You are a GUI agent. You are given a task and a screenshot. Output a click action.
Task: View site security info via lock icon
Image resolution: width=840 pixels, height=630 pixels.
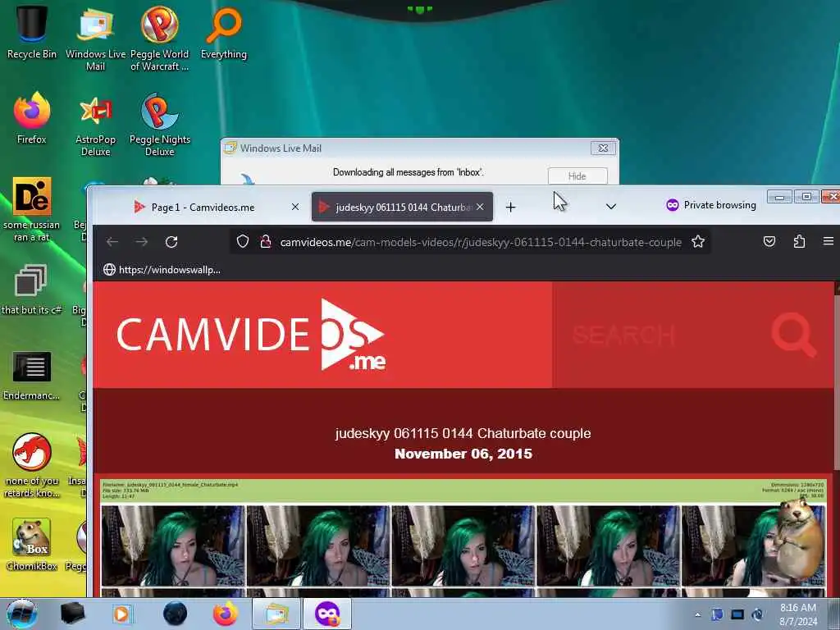[x=265, y=242]
